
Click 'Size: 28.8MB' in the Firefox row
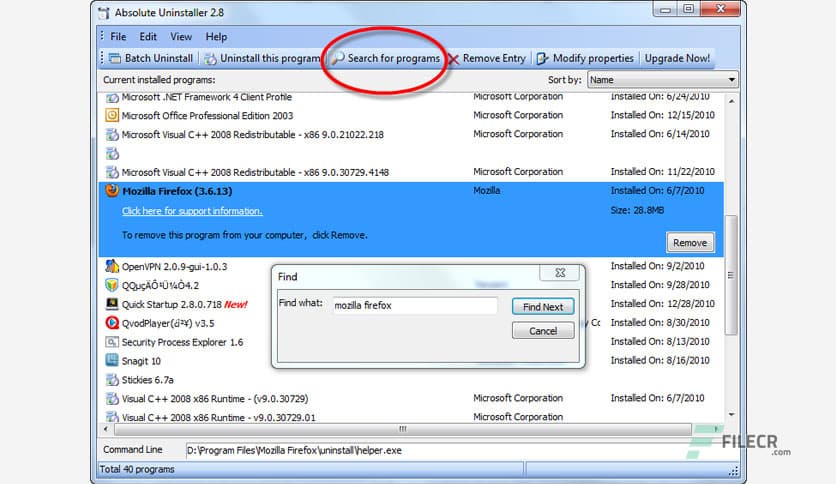[637, 211]
